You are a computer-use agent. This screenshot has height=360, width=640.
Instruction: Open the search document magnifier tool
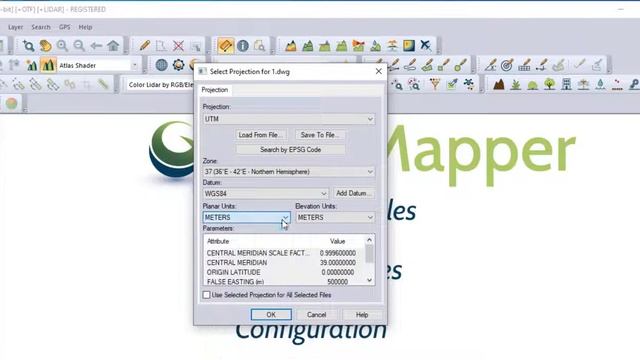click(x=260, y=45)
